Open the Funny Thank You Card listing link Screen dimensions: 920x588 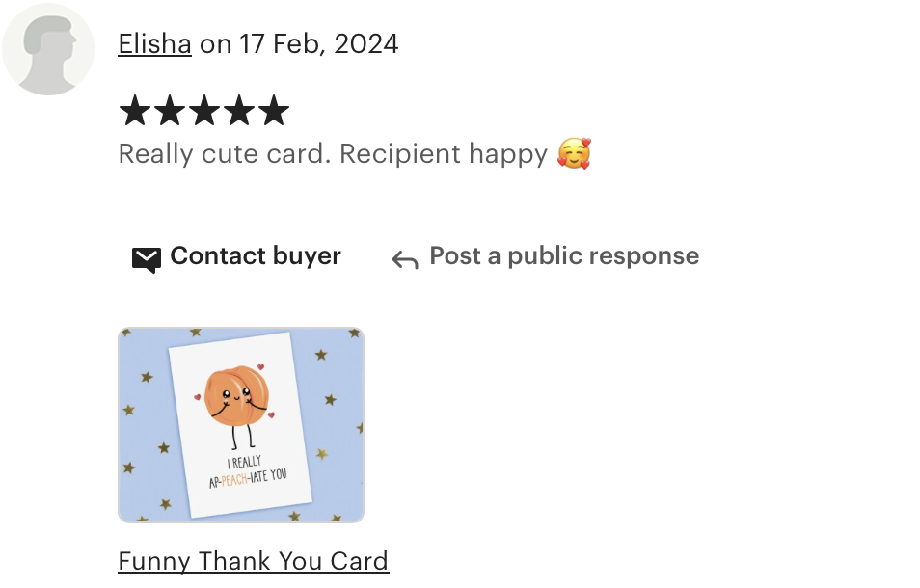click(x=254, y=561)
